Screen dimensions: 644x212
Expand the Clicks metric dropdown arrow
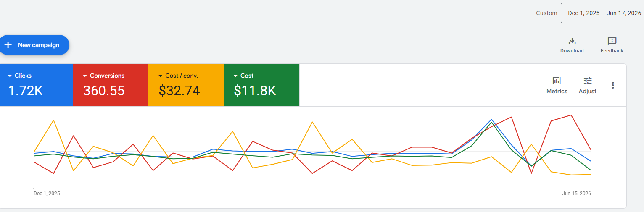pyautogui.click(x=10, y=76)
